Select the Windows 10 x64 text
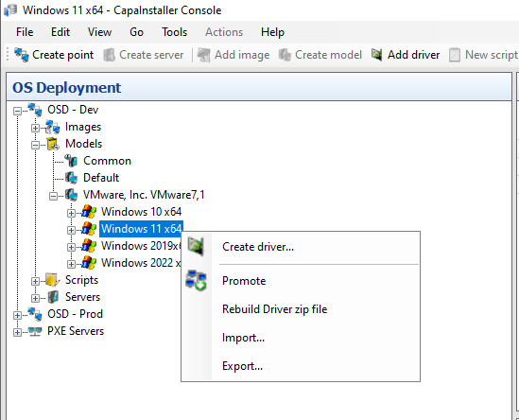Viewport: 519px width, 420px height. (142, 212)
